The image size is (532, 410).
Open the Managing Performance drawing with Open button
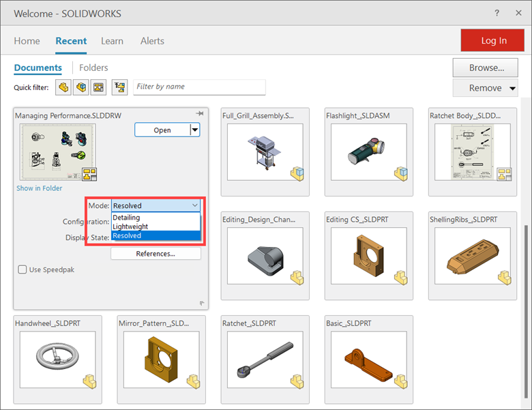click(162, 130)
